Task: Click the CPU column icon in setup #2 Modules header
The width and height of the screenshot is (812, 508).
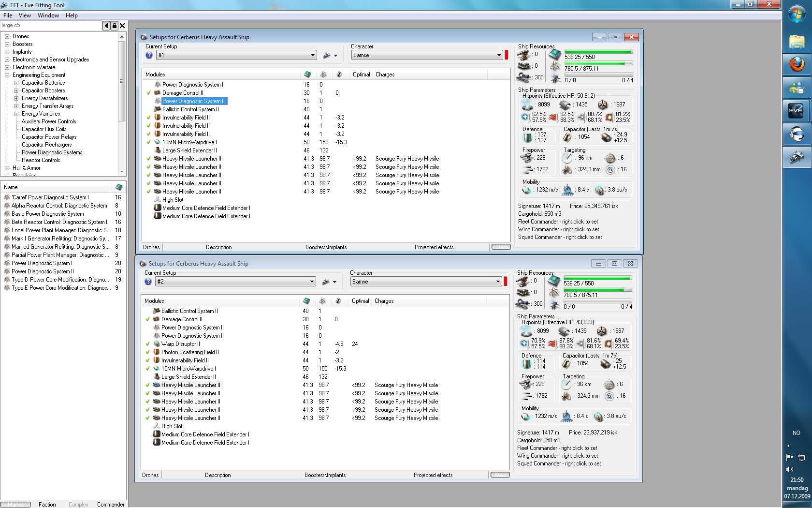Action: [x=306, y=301]
